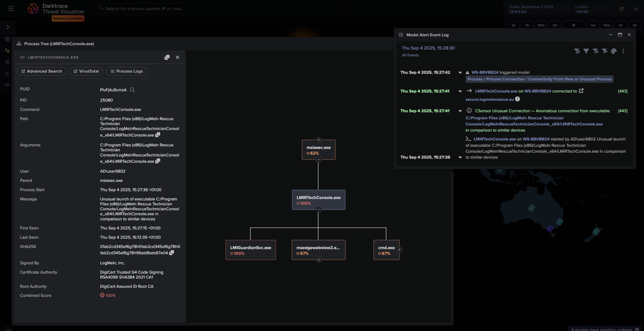Image resolution: width=644 pixels, height=331 pixels.
Task: Switch to the Process Logs tab
Action: [x=127, y=71]
